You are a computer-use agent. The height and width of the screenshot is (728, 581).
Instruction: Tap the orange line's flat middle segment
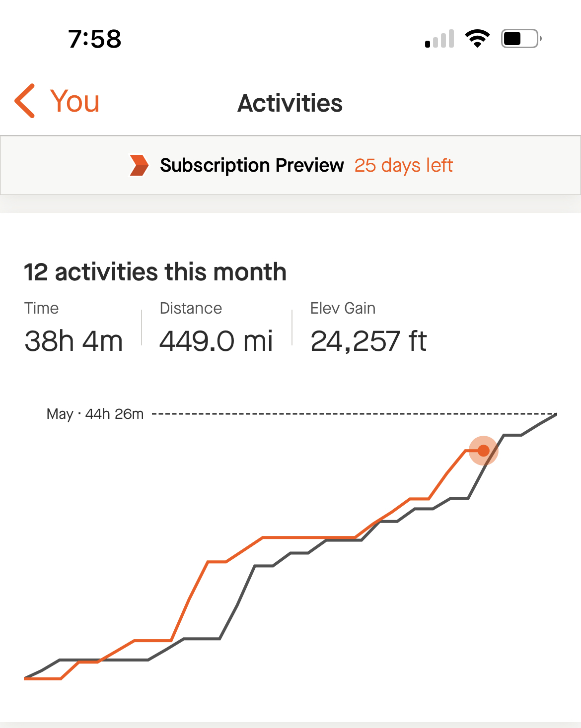coord(309,537)
